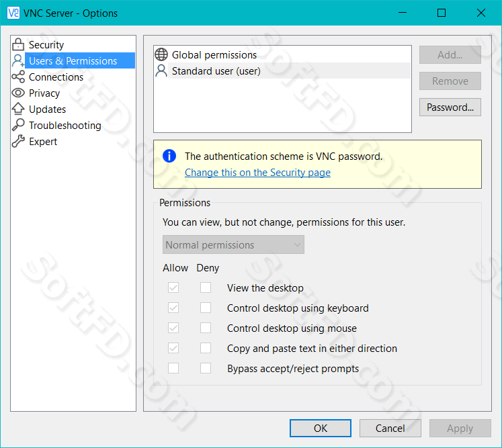Image resolution: width=502 pixels, height=448 pixels.
Task: Click the Apply button
Action: [x=460, y=428]
